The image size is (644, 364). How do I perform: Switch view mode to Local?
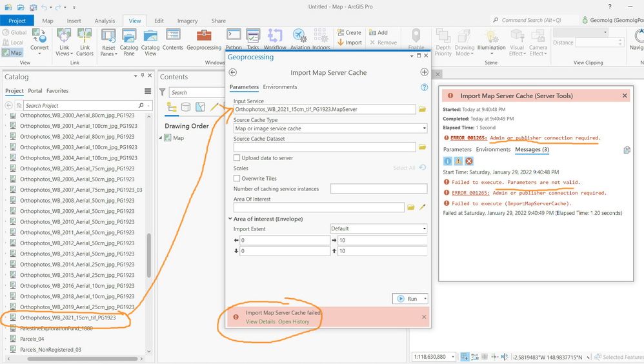pyautogui.click(x=13, y=43)
